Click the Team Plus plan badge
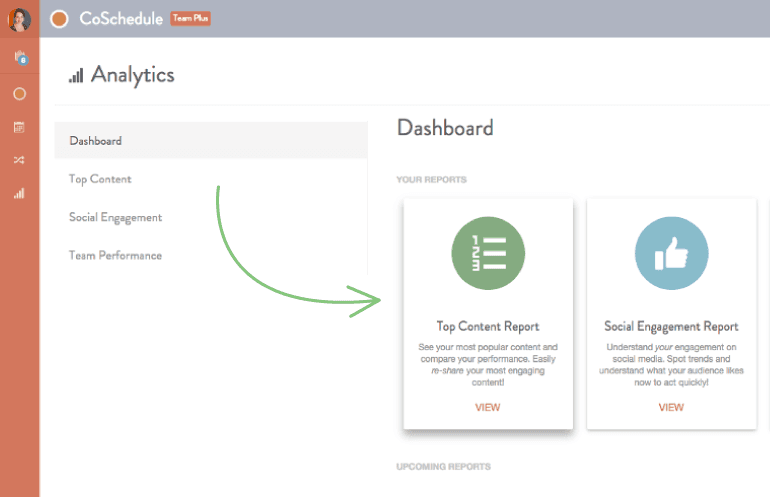Screen dimensions: 770x497 [190, 19]
